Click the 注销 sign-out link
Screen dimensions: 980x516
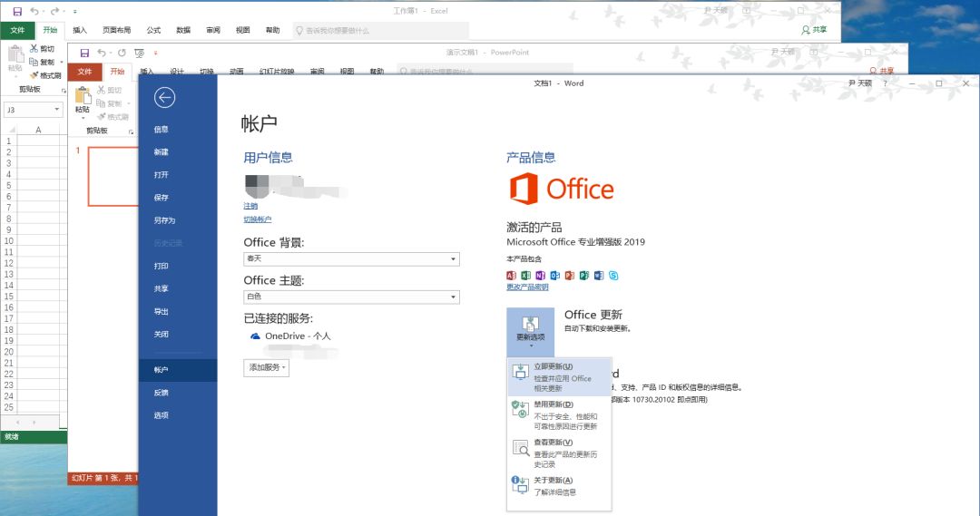pyautogui.click(x=250, y=206)
